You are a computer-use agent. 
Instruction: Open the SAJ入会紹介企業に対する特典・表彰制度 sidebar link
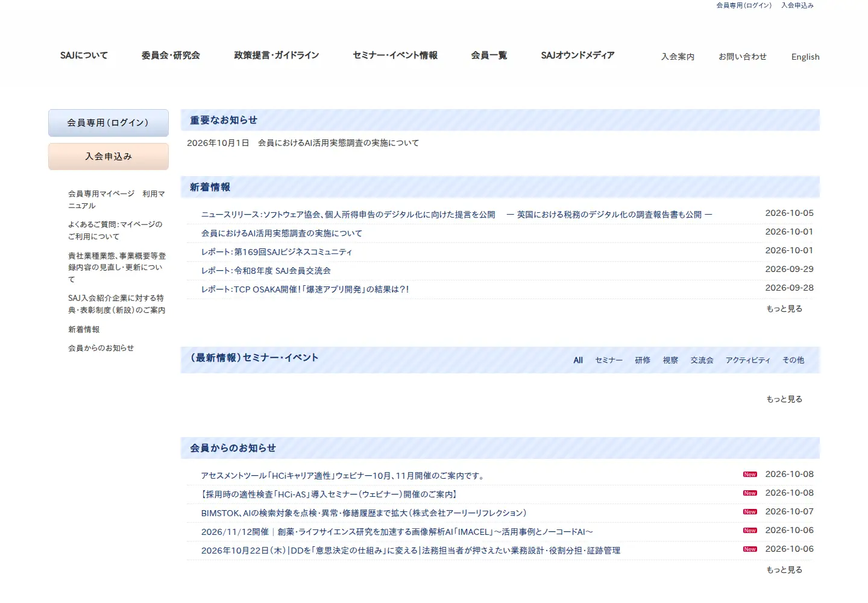[117, 304]
